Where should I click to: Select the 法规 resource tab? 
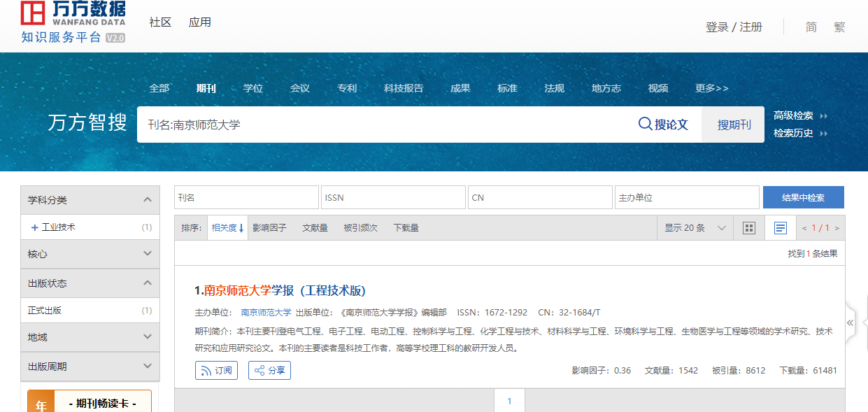[554, 88]
